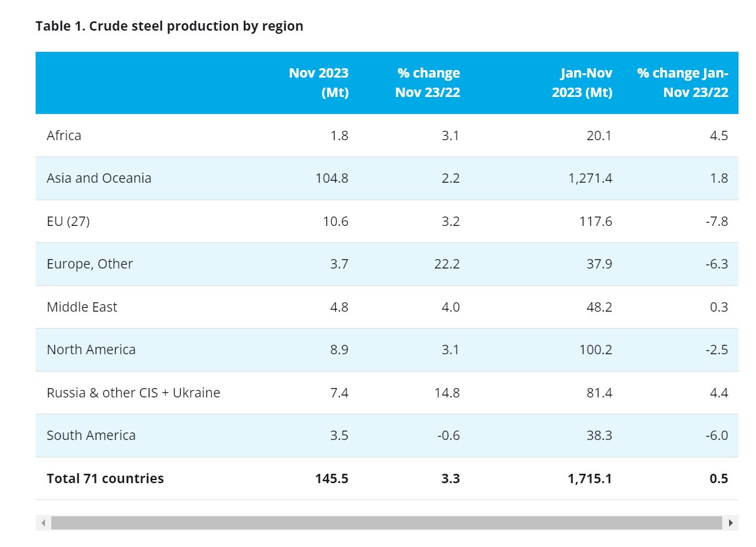Click the table title 'Crude steel production by region'
Screen dimensions: 756x547
pyautogui.click(x=169, y=26)
